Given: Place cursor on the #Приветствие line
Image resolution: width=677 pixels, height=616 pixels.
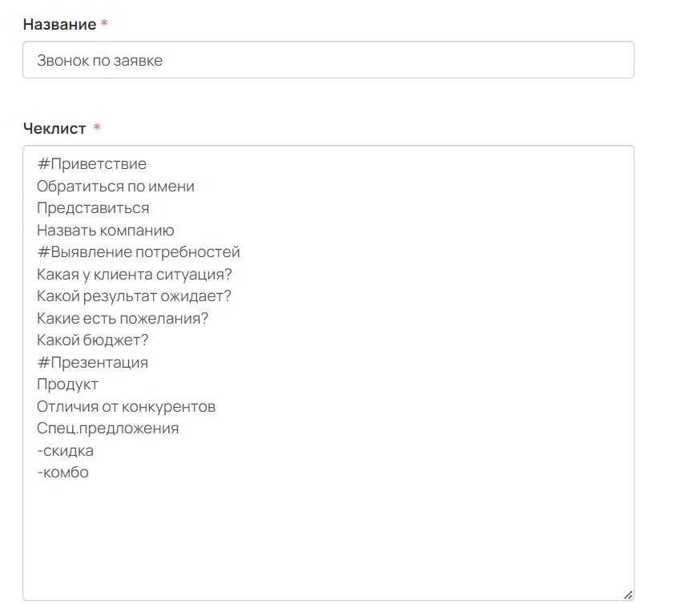Looking at the screenshot, I should (92, 164).
